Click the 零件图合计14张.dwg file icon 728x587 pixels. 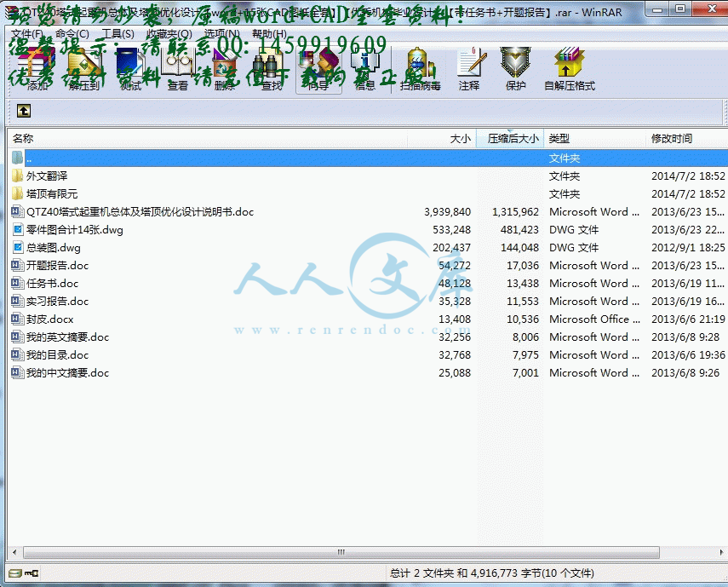(x=18, y=229)
